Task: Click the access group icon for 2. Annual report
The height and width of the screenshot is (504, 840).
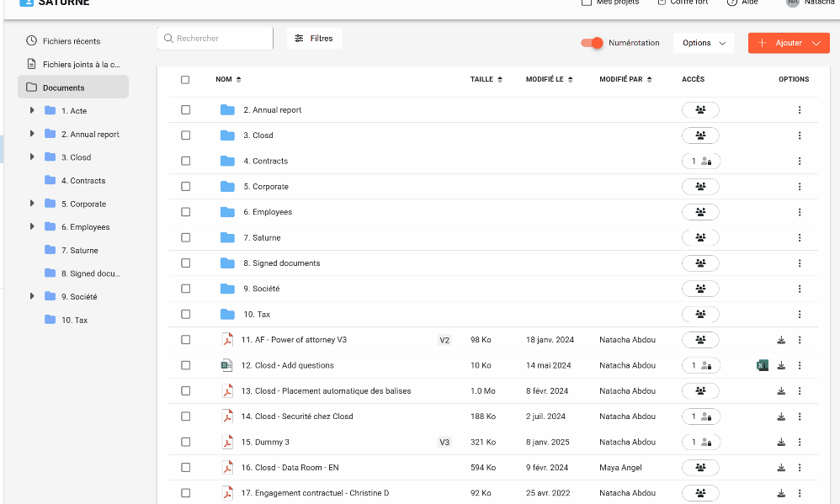Action: [x=700, y=110]
